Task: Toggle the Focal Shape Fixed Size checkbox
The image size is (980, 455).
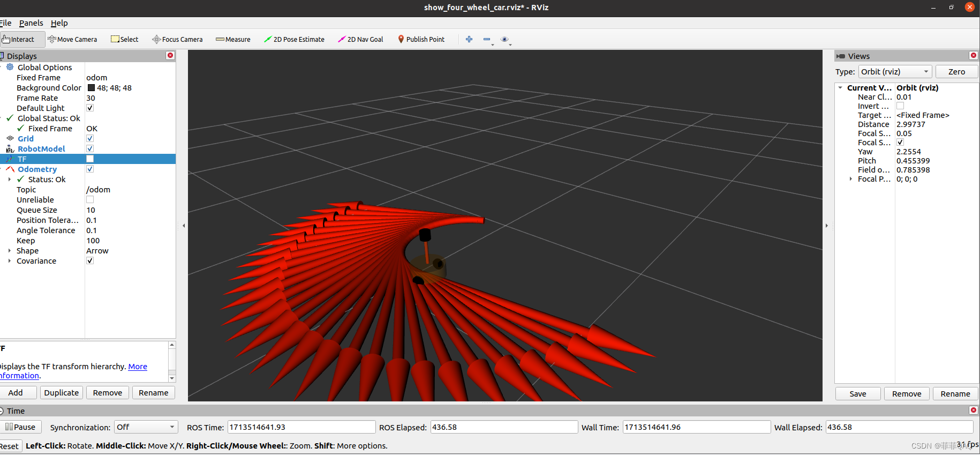Action: (x=900, y=142)
